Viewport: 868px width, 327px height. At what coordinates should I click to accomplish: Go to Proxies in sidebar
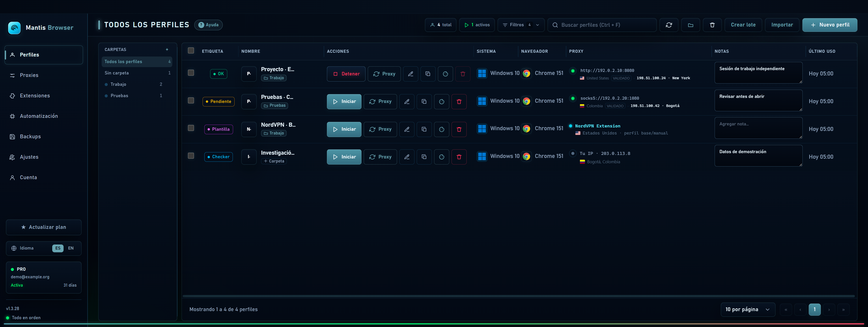pos(44,75)
